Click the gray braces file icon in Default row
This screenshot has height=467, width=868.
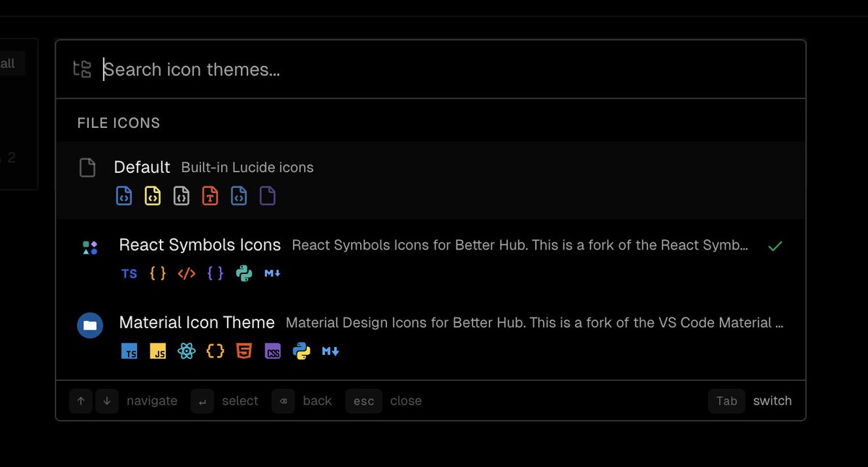pyautogui.click(x=182, y=196)
